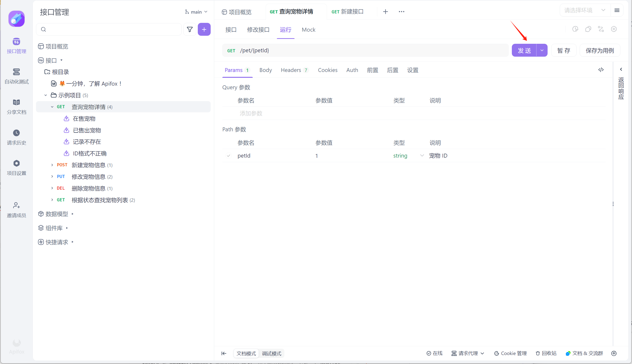Toggle the petId parameter checkbox
The width and height of the screenshot is (632, 364).
pos(228,156)
